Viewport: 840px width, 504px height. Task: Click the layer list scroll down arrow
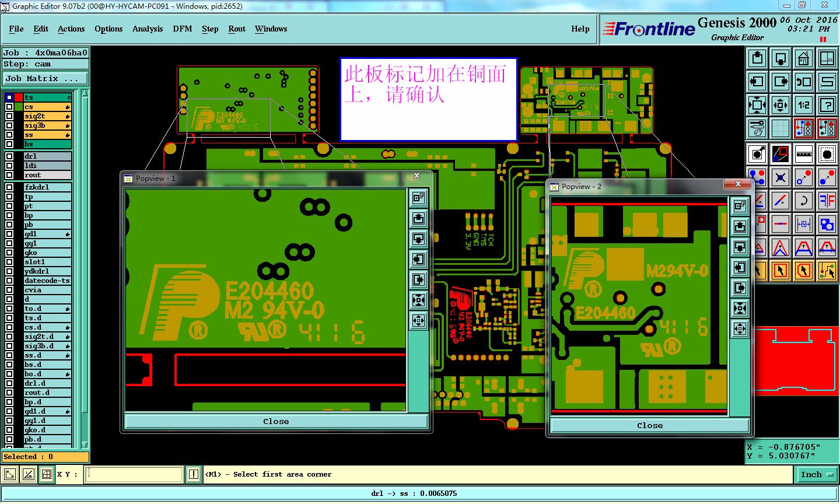coord(85,444)
